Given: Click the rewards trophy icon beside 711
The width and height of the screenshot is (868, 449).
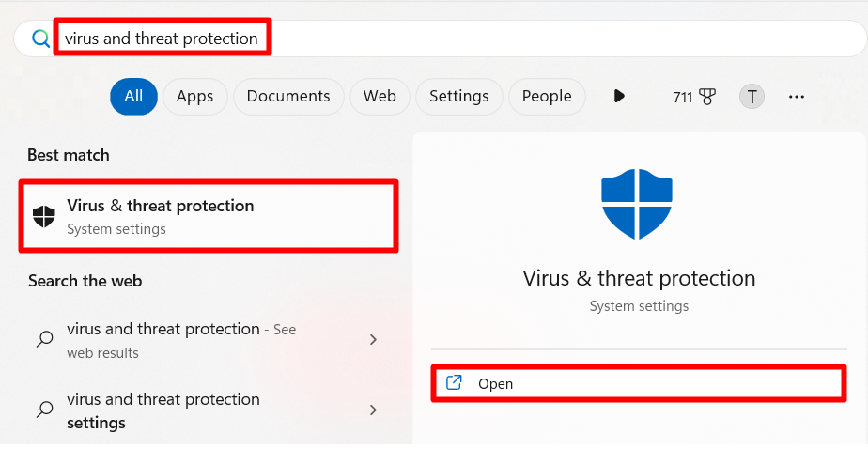Looking at the screenshot, I should point(707,97).
